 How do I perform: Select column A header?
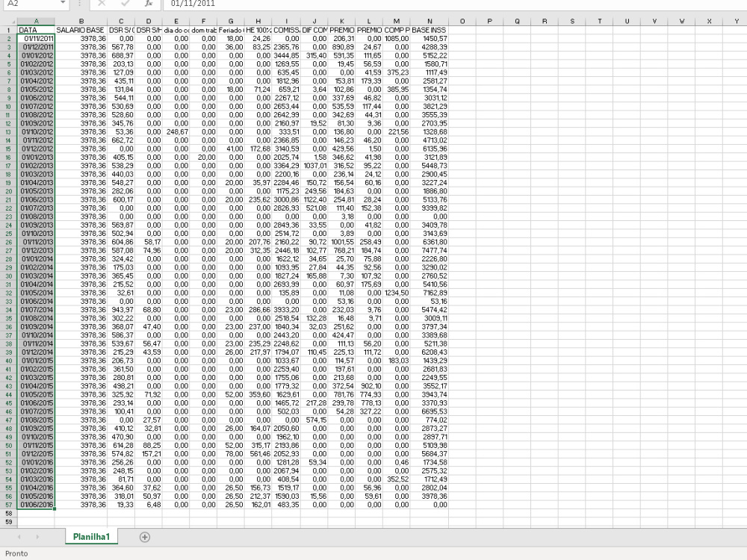(x=36, y=22)
